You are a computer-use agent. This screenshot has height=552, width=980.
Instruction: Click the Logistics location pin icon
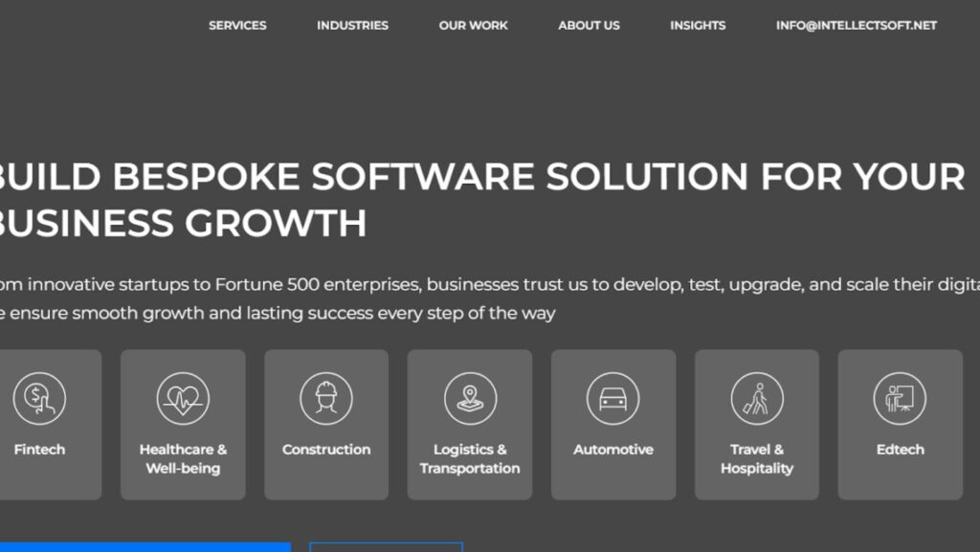[x=470, y=397]
